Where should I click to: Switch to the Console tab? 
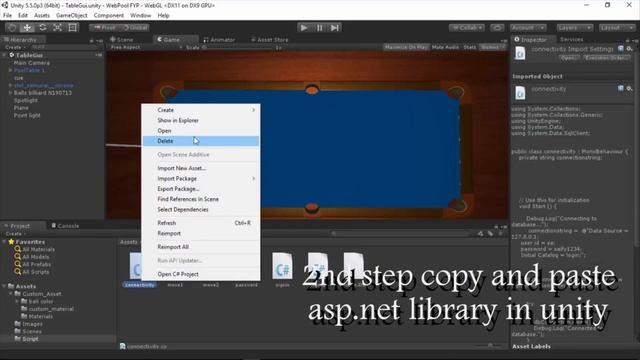click(65, 226)
